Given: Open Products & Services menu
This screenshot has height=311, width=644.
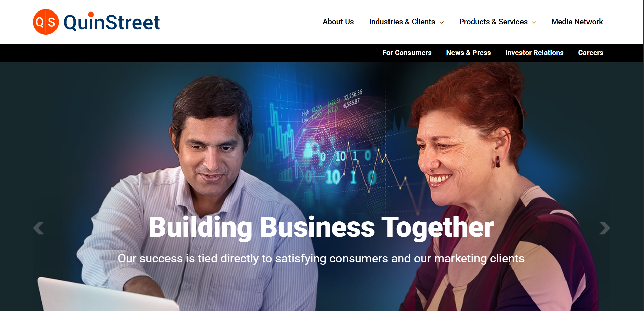Looking at the screenshot, I should pos(493,22).
